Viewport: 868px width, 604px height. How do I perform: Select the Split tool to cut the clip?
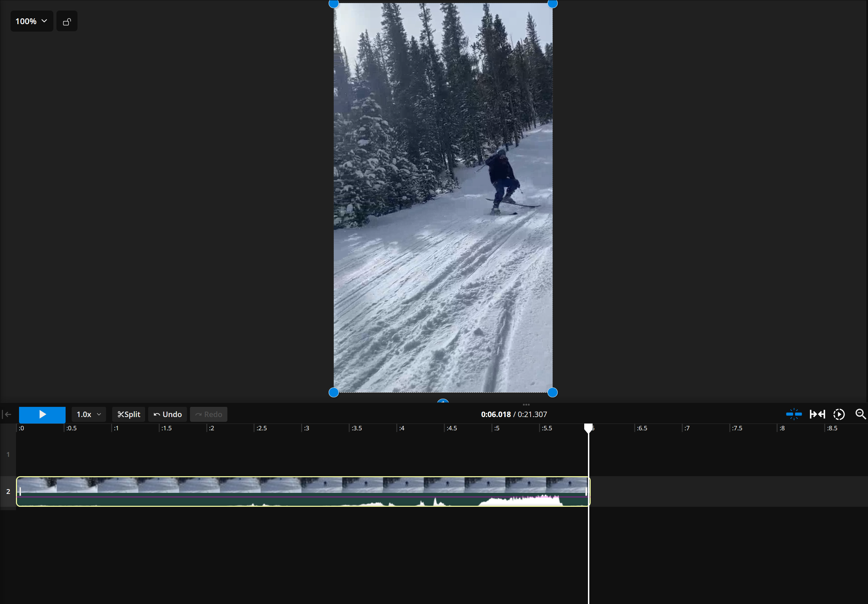[128, 414]
